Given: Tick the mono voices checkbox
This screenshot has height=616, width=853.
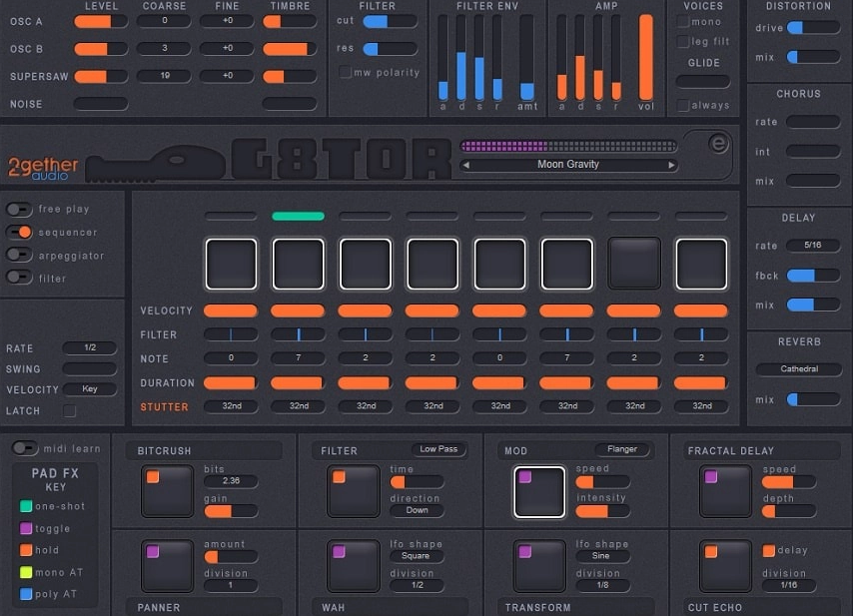Looking at the screenshot, I should pyautogui.click(x=683, y=22).
